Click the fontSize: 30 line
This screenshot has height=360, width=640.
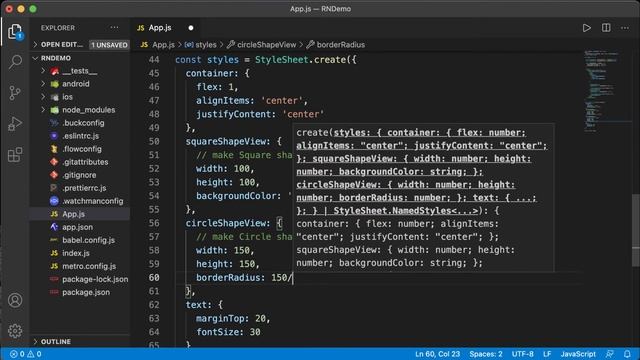[228, 332]
